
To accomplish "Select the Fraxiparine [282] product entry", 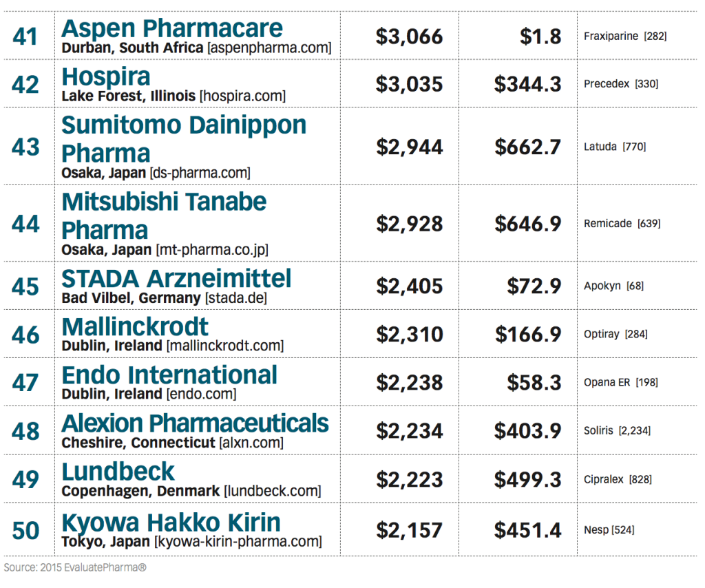I will tap(624, 36).
